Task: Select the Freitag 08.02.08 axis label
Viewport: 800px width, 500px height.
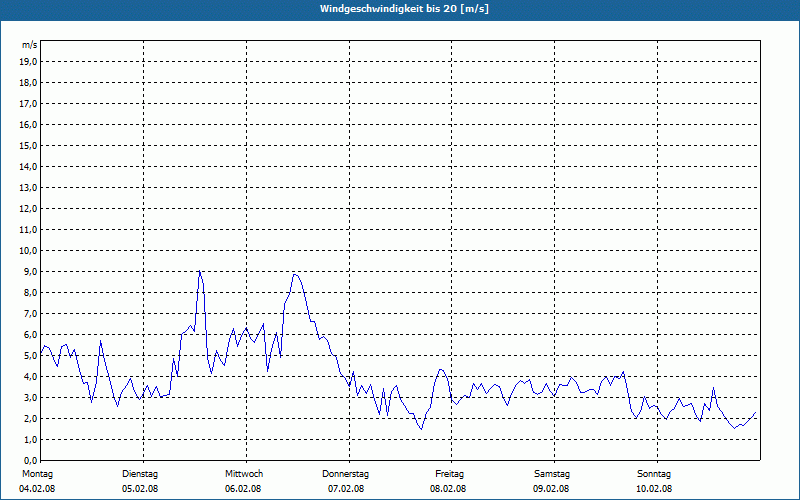Action: coord(448,481)
